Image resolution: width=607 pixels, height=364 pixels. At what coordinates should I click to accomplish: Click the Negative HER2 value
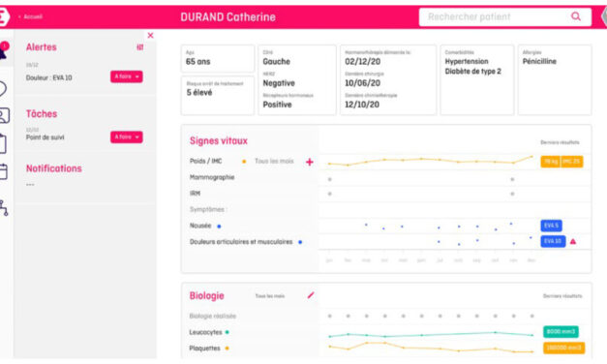(279, 83)
